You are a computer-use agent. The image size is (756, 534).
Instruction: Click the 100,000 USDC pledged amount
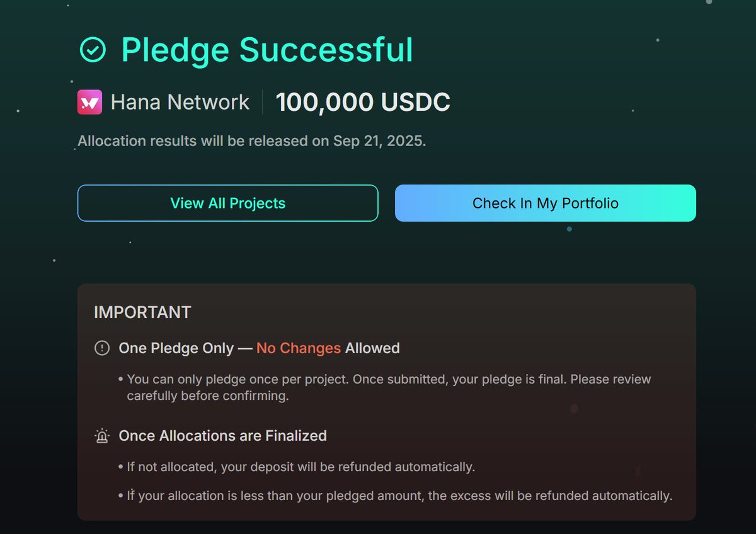[x=363, y=102]
